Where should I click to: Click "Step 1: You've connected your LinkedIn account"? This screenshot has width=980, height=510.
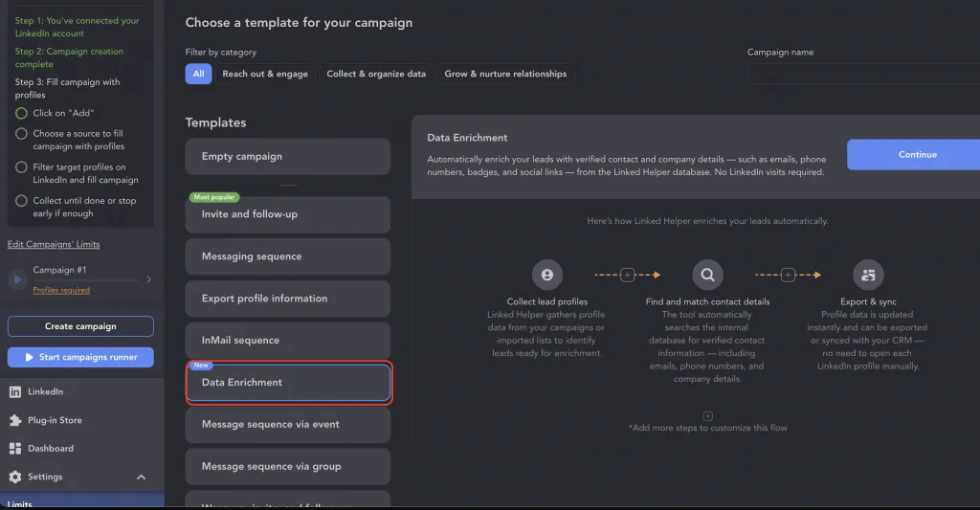pyautogui.click(x=77, y=27)
